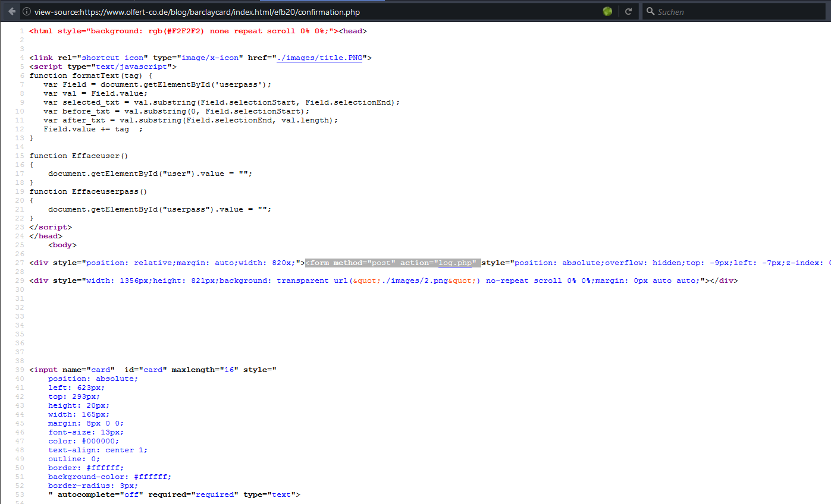Click the <body> tag on line 25
Screen dimensions: 831x504
click(62, 245)
